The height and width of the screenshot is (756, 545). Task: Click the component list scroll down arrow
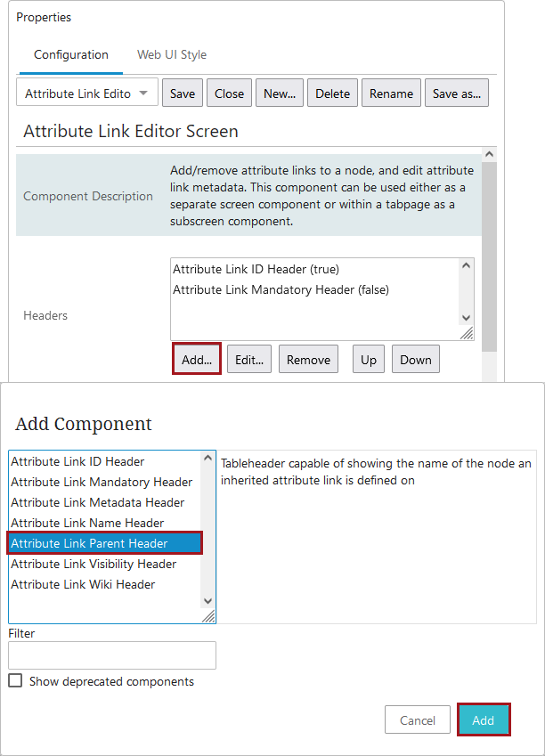tap(207, 601)
